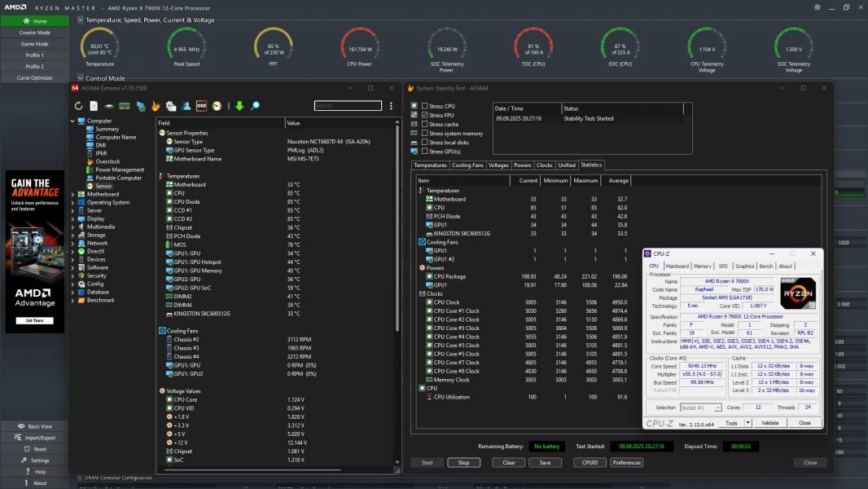Select the magnifier search icon in AIDA64
The height and width of the screenshot is (489, 868).
[x=255, y=105]
